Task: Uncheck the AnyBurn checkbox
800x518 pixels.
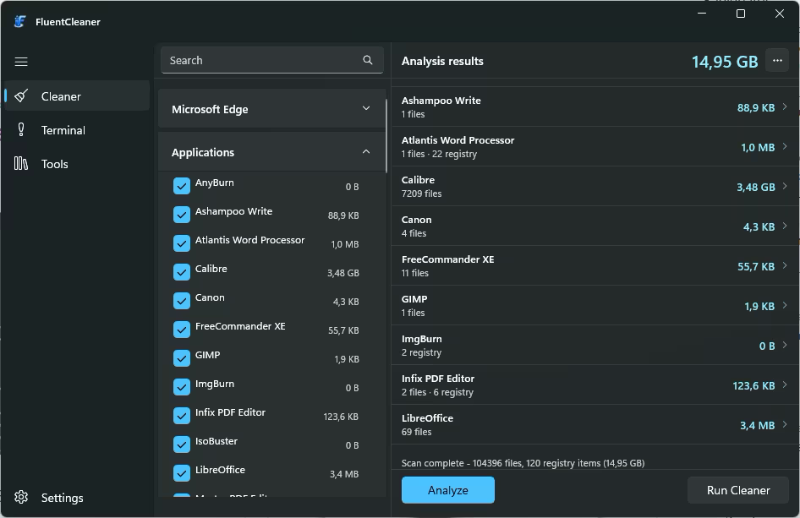Action: (181, 186)
